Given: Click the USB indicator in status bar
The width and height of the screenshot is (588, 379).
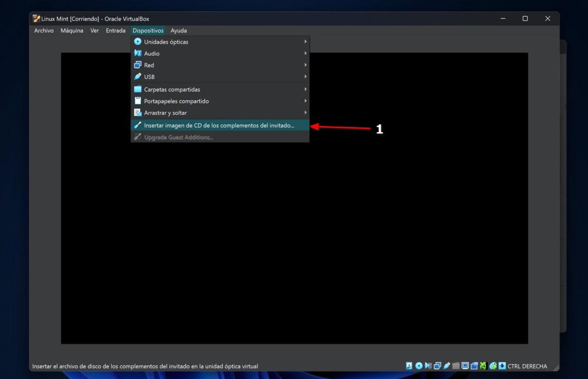Looking at the screenshot, I should tap(447, 366).
